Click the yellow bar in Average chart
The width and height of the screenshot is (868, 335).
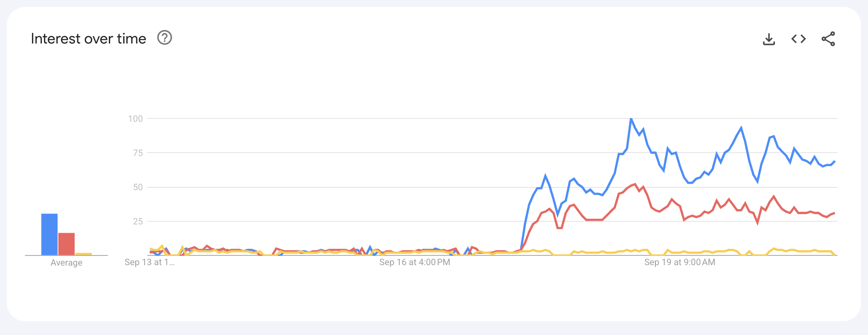tap(83, 254)
